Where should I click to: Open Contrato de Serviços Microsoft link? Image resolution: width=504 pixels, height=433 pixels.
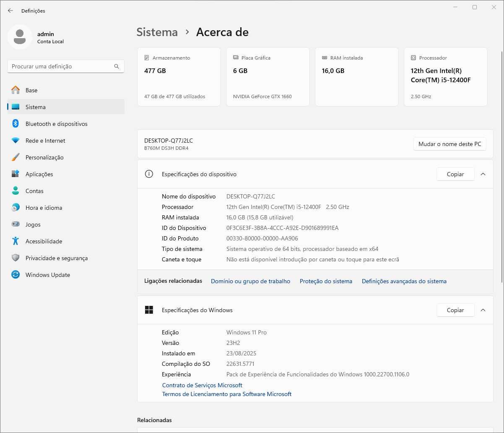(202, 385)
